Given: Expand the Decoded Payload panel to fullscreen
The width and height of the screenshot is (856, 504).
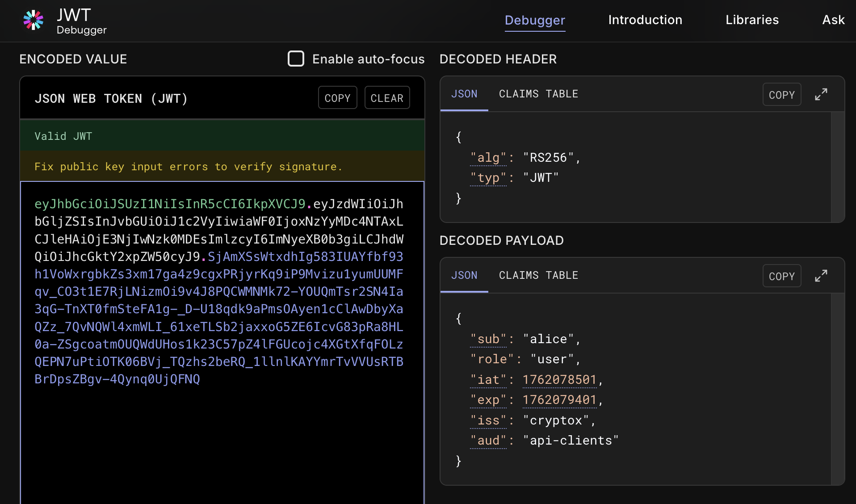Looking at the screenshot, I should pos(821,276).
